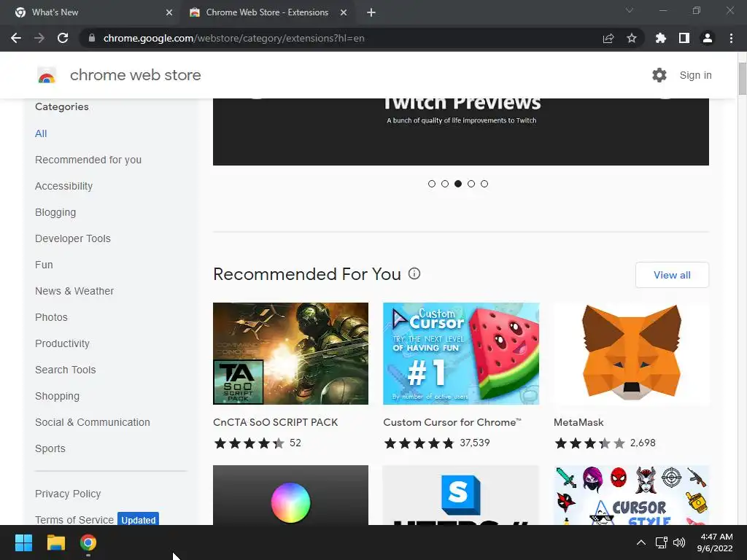Image resolution: width=747 pixels, height=560 pixels.
Task: Open a new browser tab
Action: point(371,12)
